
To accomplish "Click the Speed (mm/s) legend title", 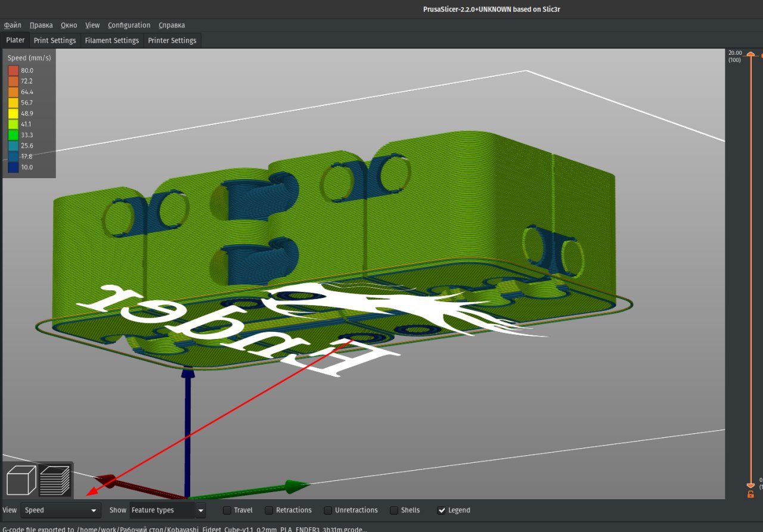I will point(29,58).
